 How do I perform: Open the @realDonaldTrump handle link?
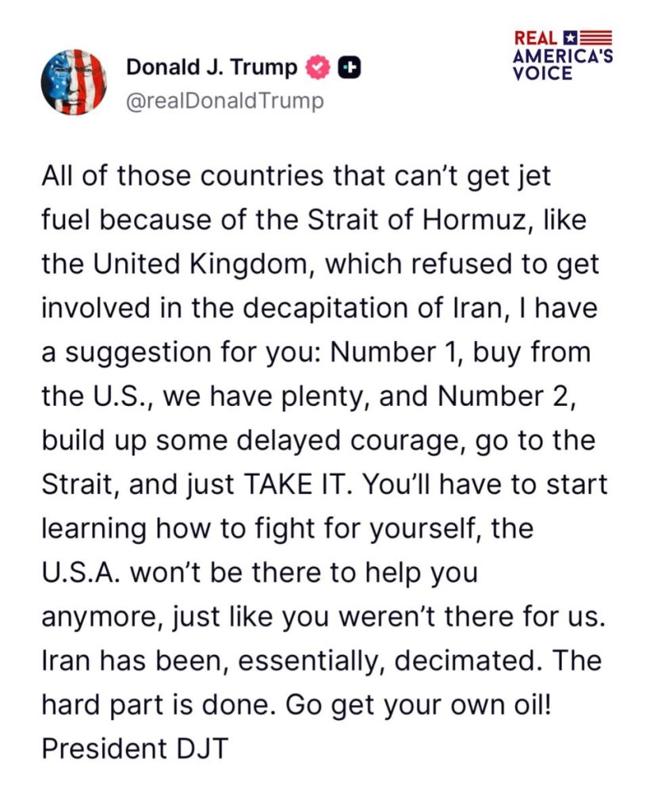224,101
